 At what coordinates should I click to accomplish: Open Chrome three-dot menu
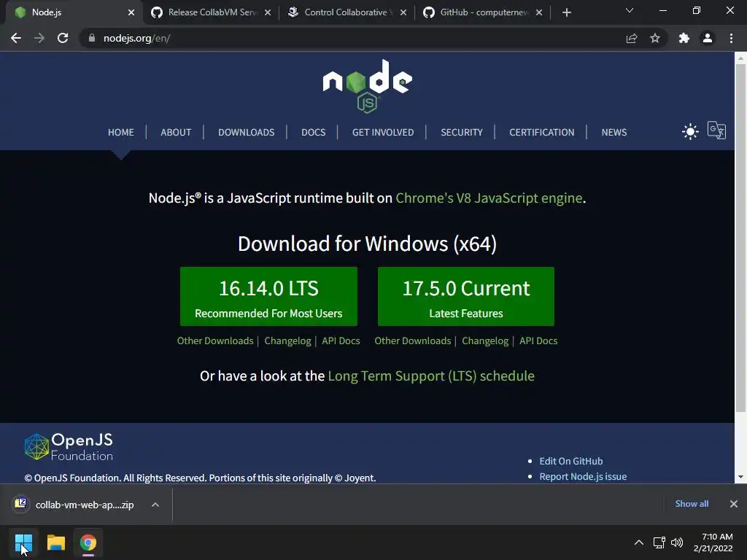pyautogui.click(x=731, y=38)
